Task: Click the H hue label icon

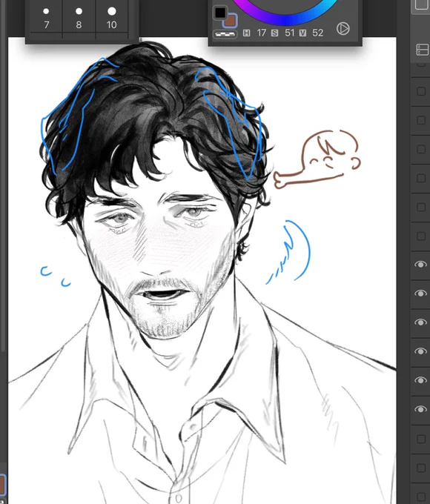Action: click(246, 33)
